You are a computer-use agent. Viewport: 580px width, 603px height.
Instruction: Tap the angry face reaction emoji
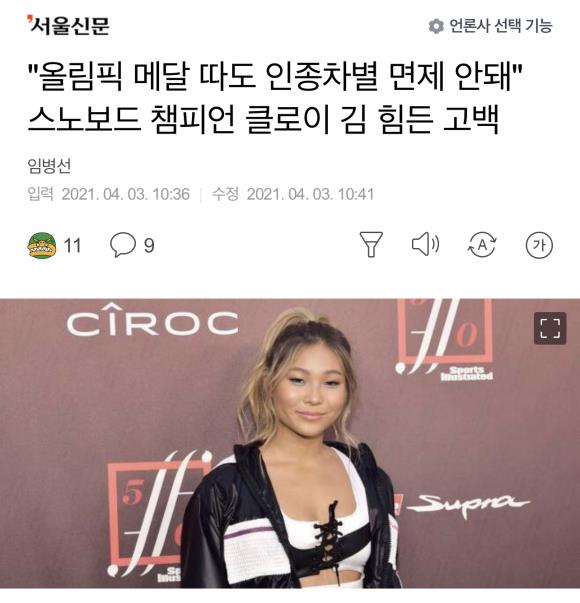click(42, 245)
